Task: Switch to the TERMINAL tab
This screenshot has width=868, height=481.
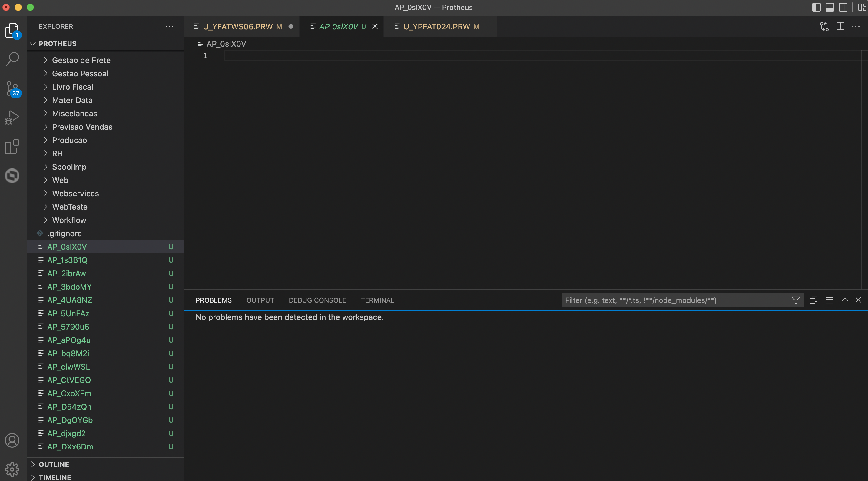Action: [x=377, y=300]
